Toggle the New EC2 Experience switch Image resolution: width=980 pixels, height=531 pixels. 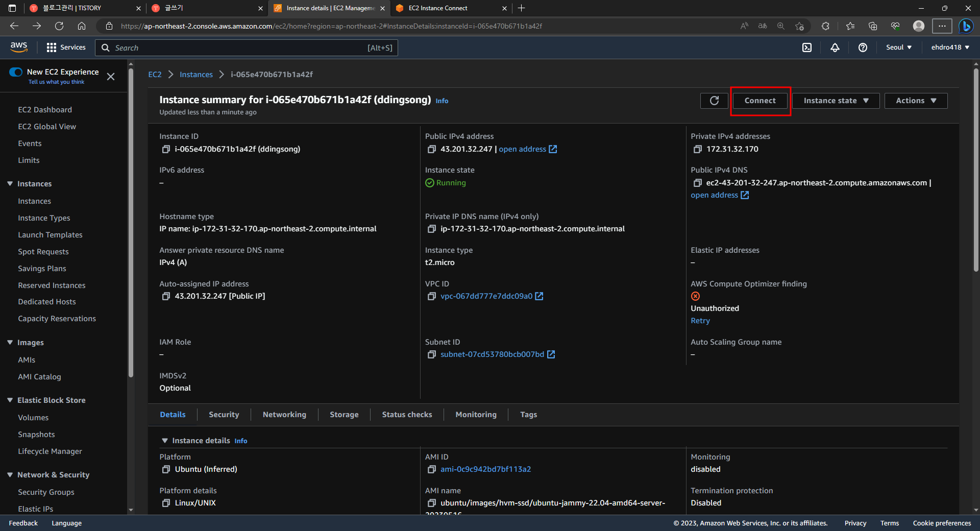16,72
